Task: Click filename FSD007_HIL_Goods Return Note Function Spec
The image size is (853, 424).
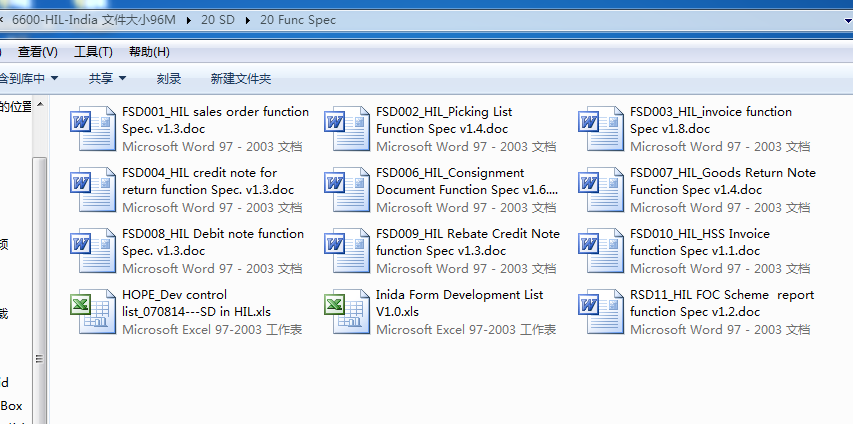Action: [x=723, y=181]
